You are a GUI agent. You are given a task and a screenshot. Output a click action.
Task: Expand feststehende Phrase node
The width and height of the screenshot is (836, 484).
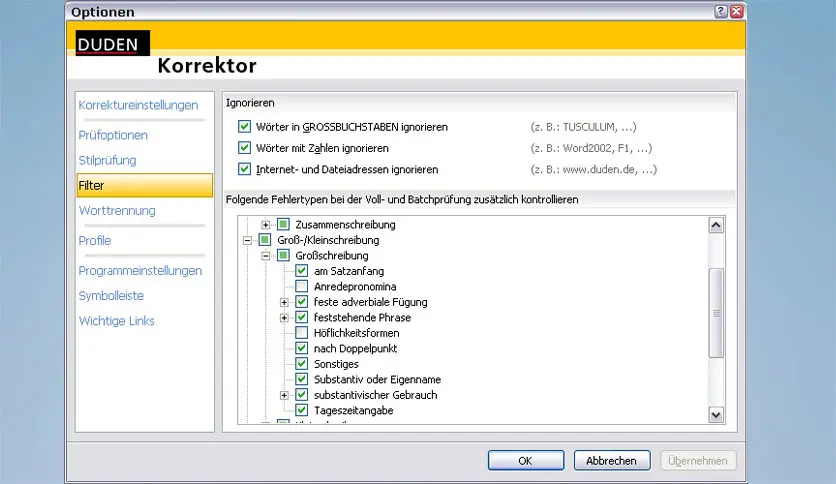click(284, 318)
